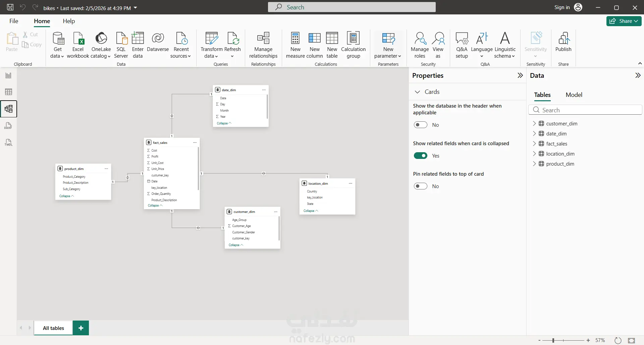Screen dimensions: 644x345
Task: Click the title bar Search box
Action: (352, 7)
